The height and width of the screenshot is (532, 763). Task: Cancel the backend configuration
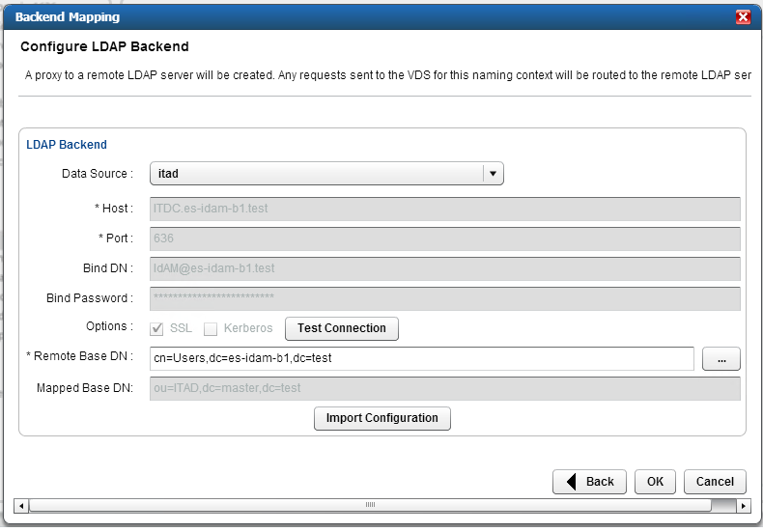[x=715, y=482]
